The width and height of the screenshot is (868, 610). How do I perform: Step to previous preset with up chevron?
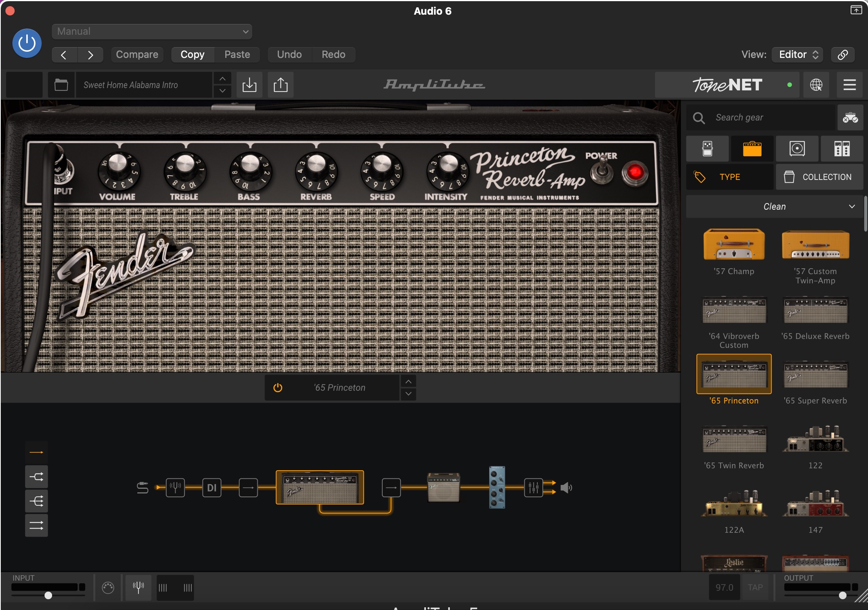(223, 79)
